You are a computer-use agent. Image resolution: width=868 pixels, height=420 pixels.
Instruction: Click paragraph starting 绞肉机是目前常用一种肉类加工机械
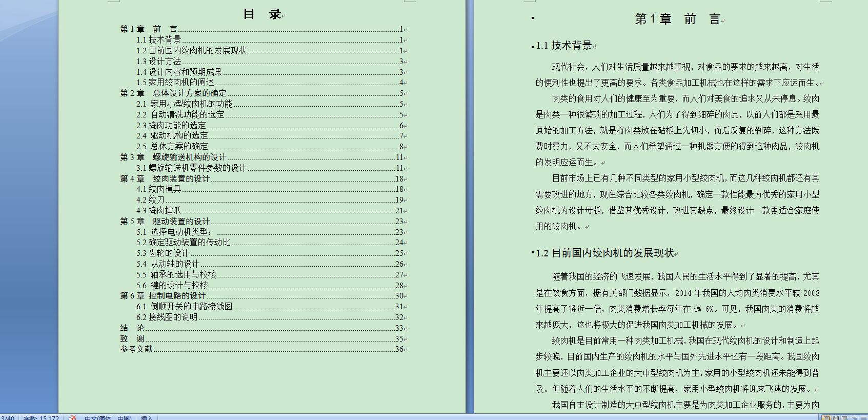point(678,365)
